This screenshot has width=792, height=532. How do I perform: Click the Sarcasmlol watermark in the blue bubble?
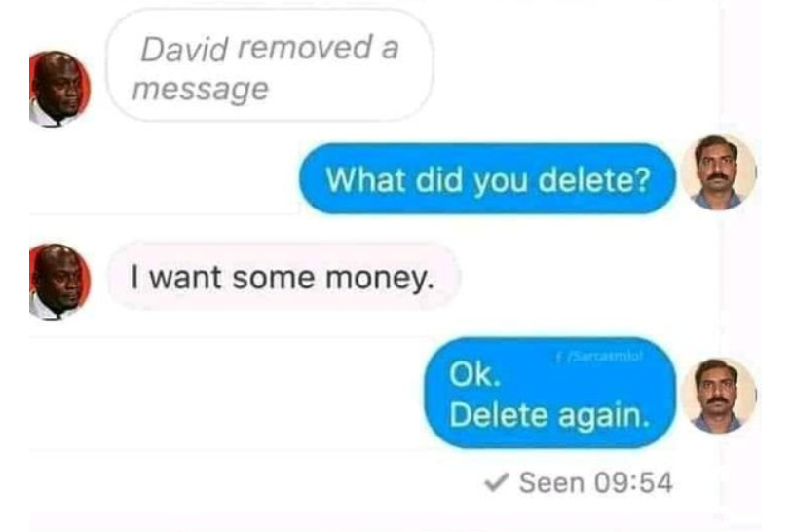[x=599, y=357]
